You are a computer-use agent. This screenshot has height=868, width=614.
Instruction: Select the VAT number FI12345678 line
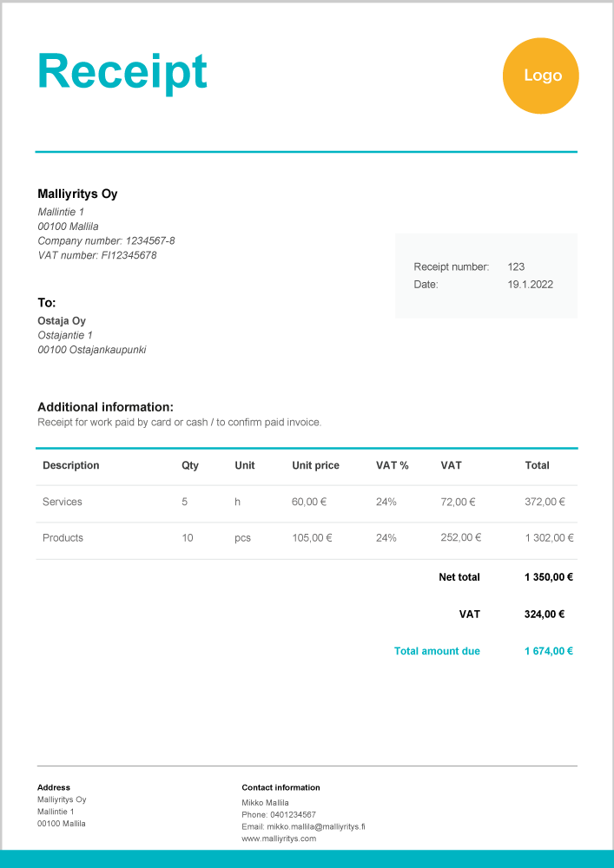pyautogui.click(x=97, y=255)
